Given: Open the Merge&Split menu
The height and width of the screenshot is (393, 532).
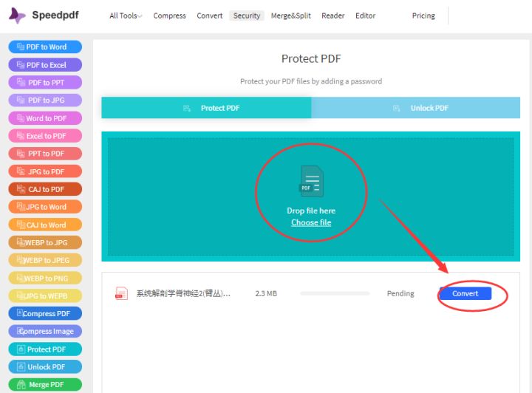Looking at the screenshot, I should [x=291, y=16].
